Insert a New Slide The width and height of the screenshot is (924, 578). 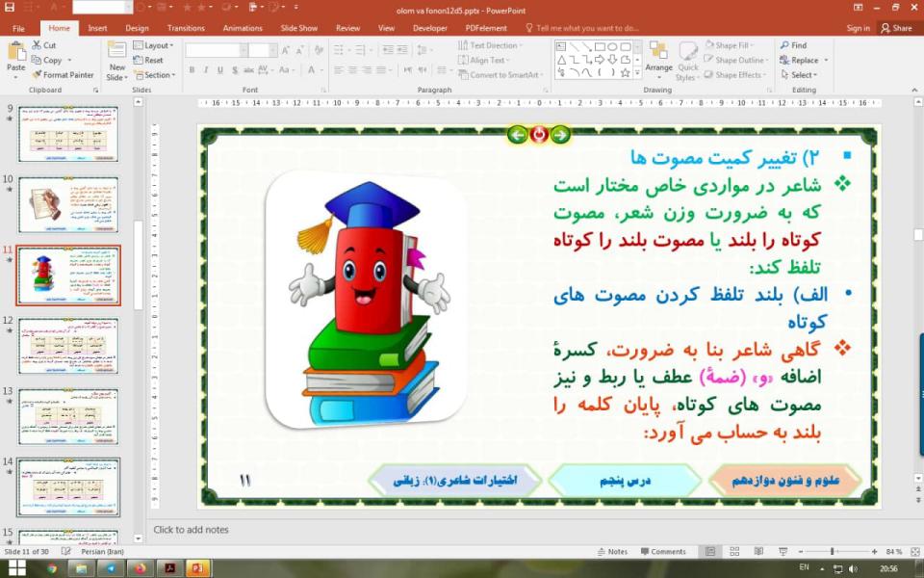pyautogui.click(x=116, y=62)
